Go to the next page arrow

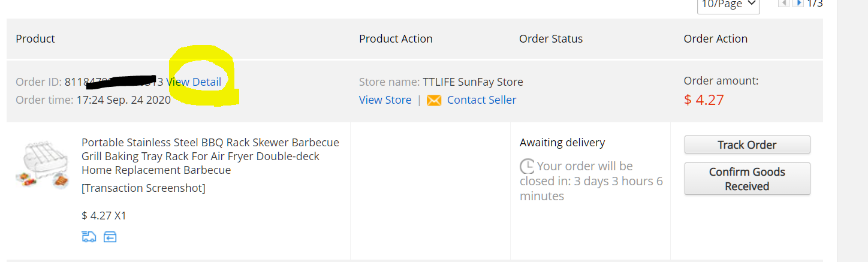(x=798, y=4)
